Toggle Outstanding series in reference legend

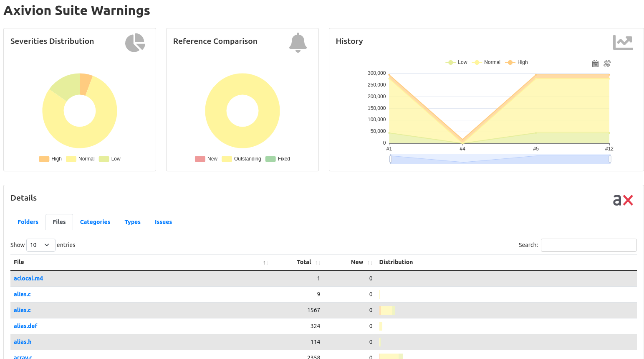tap(241, 159)
